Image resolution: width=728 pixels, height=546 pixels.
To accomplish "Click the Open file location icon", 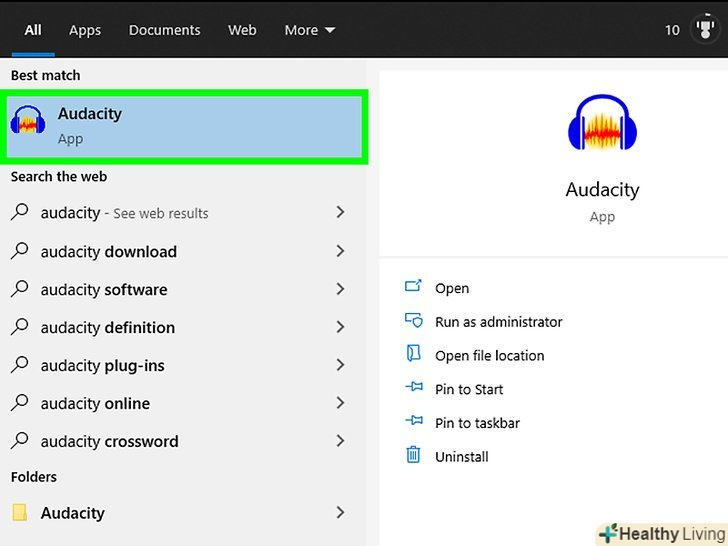I will coord(414,354).
